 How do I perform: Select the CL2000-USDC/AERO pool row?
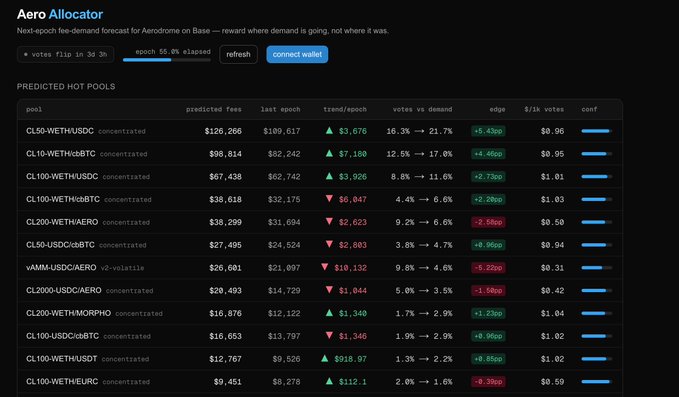[x=320, y=290]
